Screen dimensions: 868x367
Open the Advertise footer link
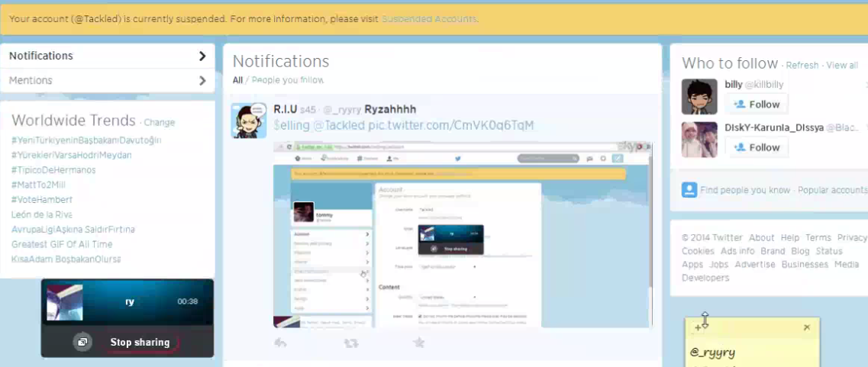point(755,264)
